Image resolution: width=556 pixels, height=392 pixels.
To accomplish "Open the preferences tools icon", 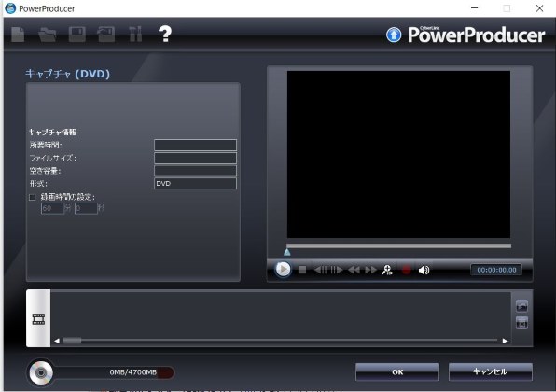I will [135, 35].
